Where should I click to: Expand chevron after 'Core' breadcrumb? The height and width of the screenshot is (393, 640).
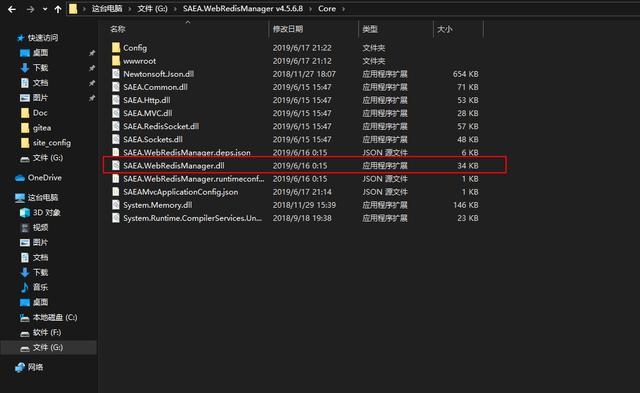(343, 9)
